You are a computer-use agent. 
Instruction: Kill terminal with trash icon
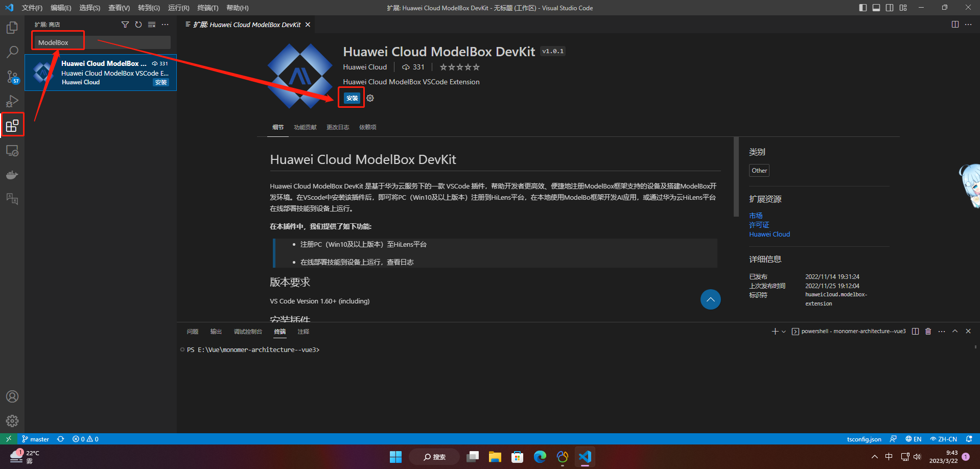[x=928, y=332]
